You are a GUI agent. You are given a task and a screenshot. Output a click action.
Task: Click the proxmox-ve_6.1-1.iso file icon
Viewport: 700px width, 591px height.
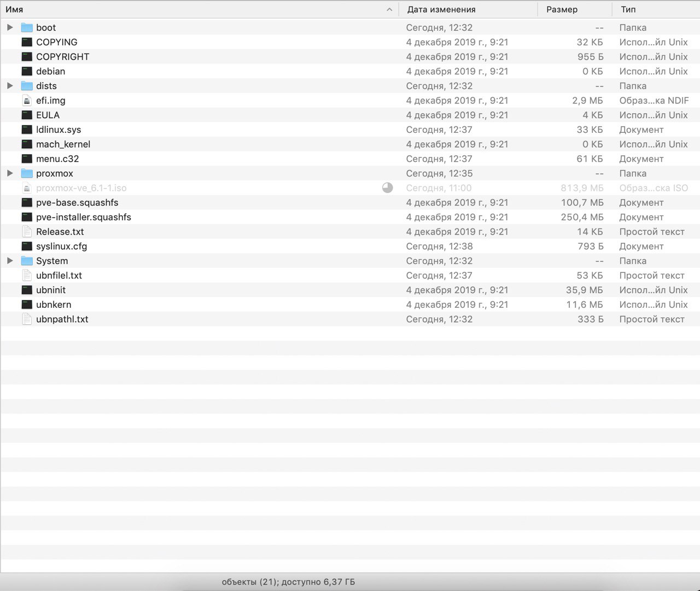(x=27, y=188)
